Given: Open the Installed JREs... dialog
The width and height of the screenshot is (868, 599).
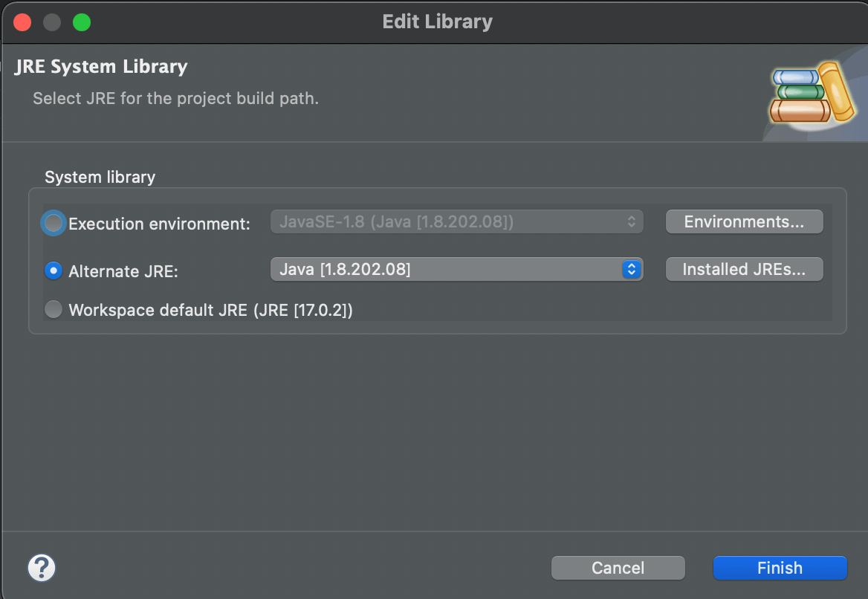Looking at the screenshot, I should (744, 269).
